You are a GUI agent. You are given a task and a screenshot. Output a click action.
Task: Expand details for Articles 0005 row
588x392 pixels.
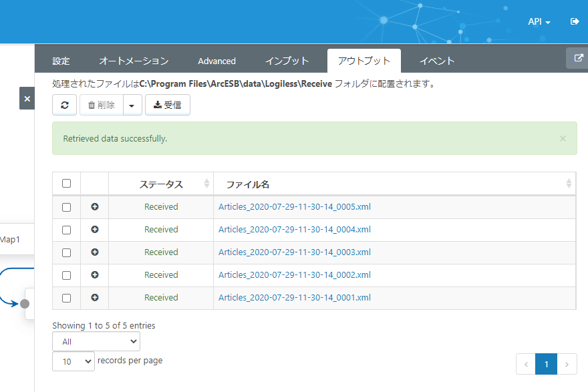(94, 207)
